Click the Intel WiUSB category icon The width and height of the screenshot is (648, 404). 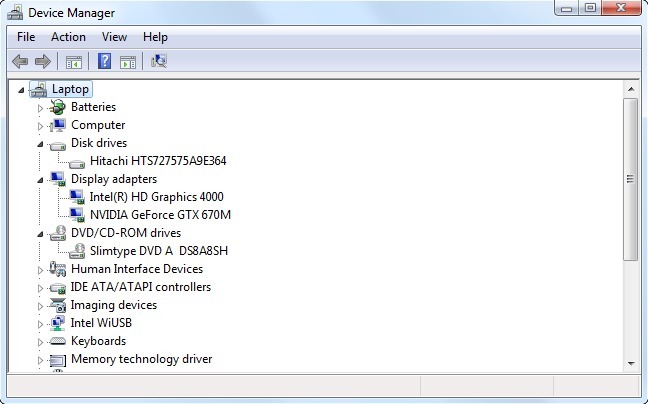click(57, 323)
